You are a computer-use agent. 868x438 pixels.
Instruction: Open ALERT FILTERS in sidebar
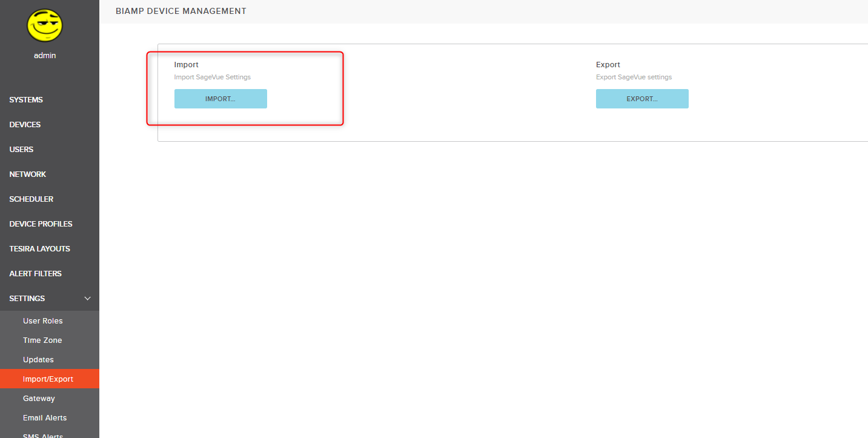click(35, 274)
